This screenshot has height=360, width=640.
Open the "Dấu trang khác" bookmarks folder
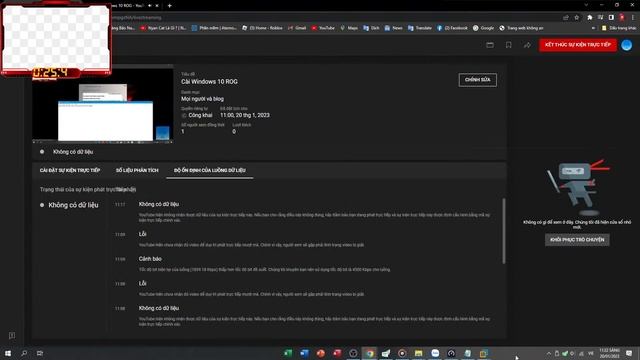[619, 28]
